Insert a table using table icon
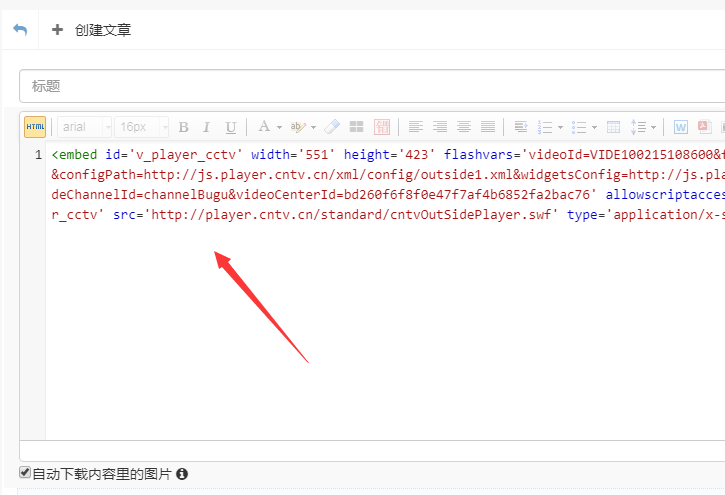Screen dimensions: 725x495 coord(614,127)
